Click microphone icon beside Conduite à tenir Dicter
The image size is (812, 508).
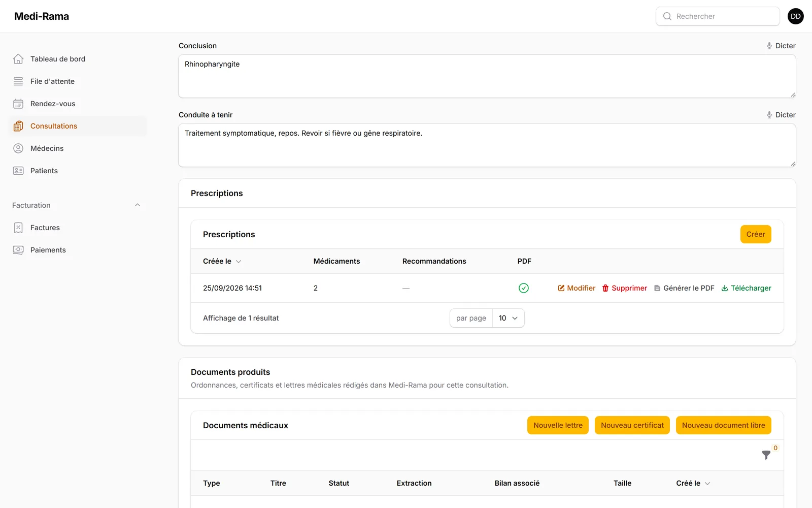(769, 115)
